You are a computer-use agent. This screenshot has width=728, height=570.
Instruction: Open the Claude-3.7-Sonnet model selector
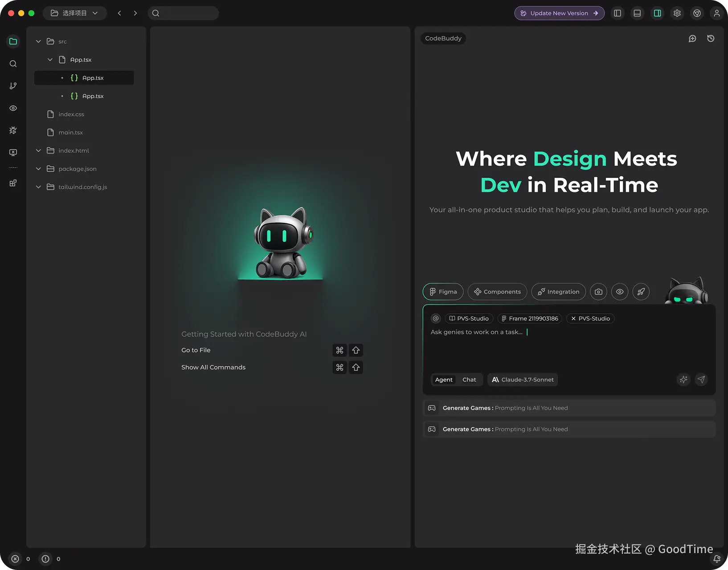point(523,379)
